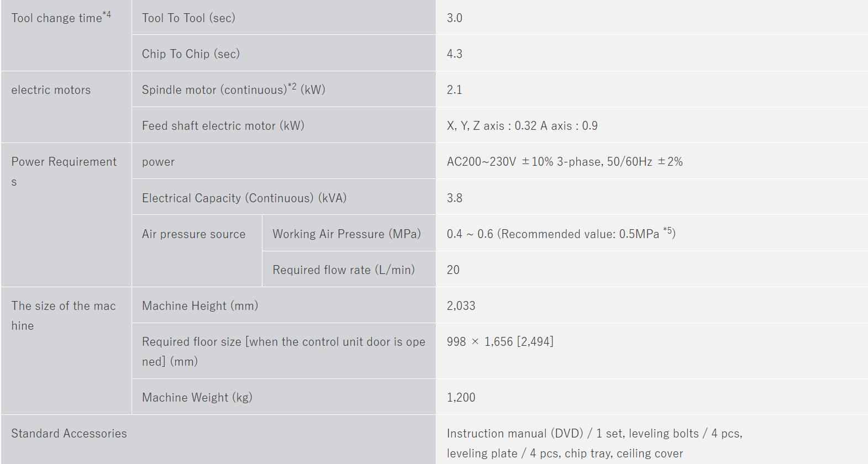The width and height of the screenshot is (868, 464).
Task: Click the Machine Height (mm) label
Action: (x=200, y=306)
